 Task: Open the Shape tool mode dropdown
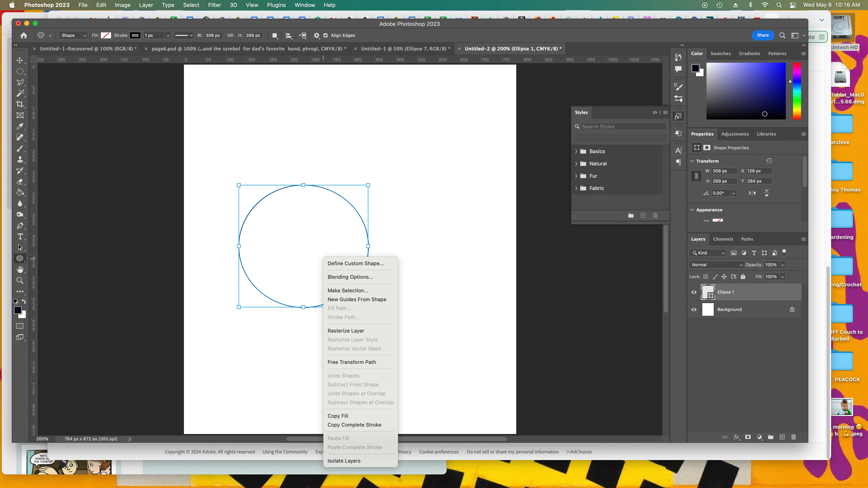click(74, 35)
